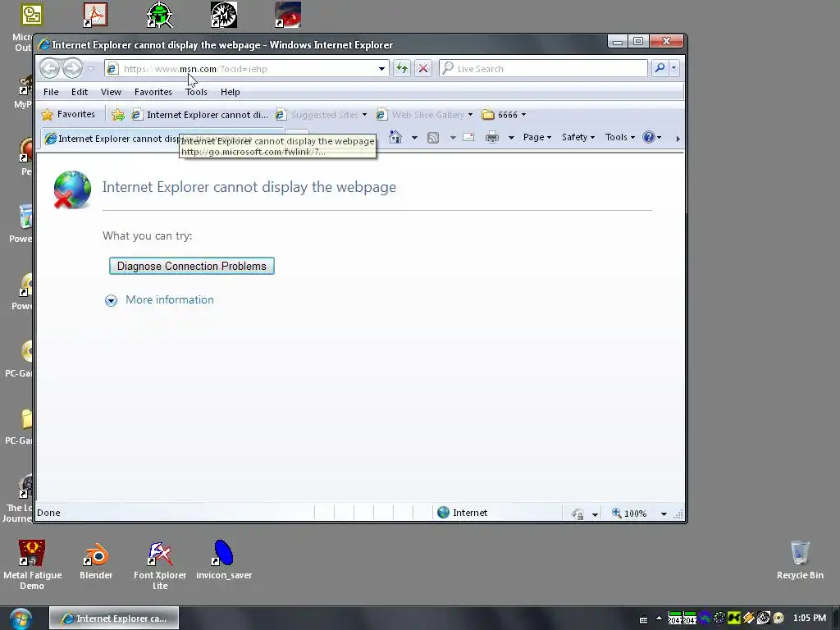Refresh the page with green arrows button

click(x=401, y=69)
